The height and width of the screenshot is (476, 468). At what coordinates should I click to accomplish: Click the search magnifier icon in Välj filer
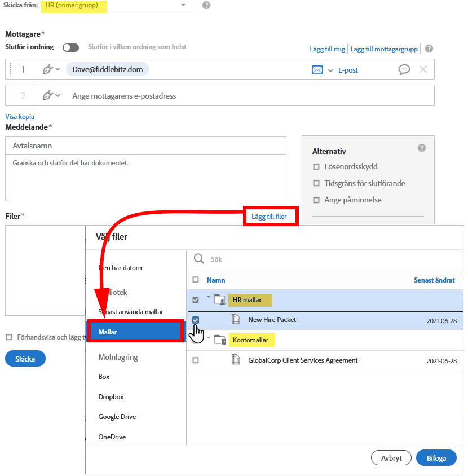(x=198, y=259)
